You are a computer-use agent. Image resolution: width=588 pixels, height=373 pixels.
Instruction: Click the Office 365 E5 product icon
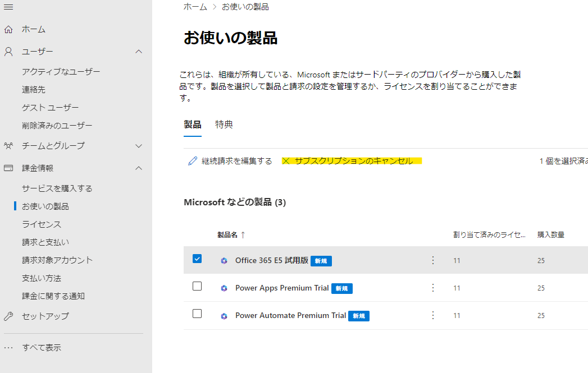click(224, 261)
